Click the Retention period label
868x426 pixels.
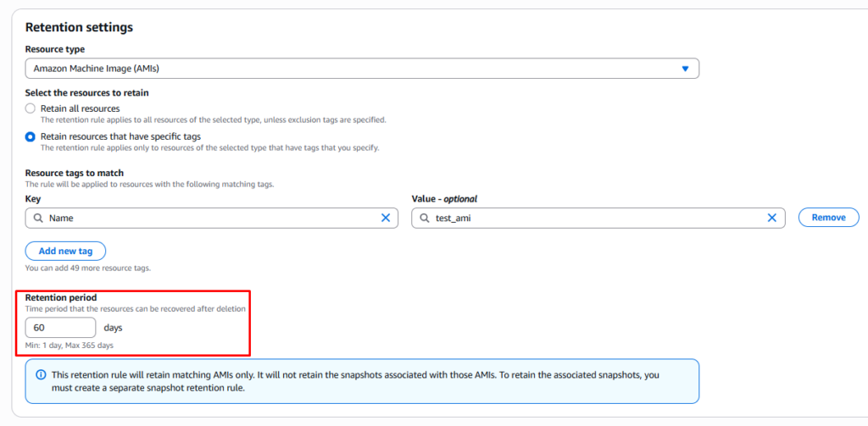coord(61,297)
